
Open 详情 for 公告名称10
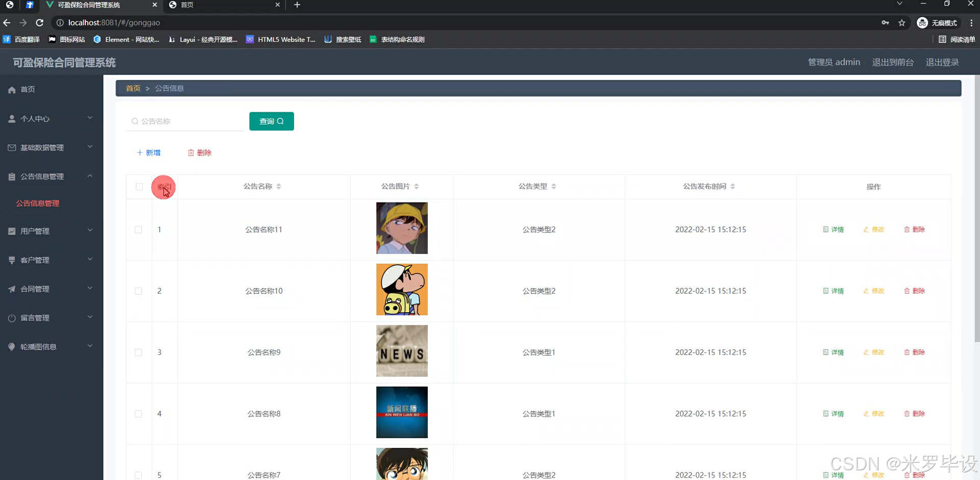[834, 291]
